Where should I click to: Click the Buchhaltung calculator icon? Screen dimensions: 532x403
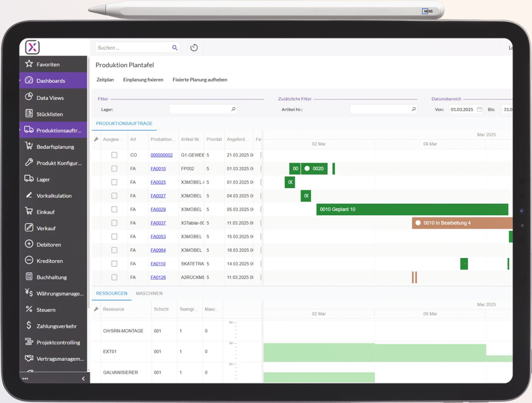[x=29, y=277]
